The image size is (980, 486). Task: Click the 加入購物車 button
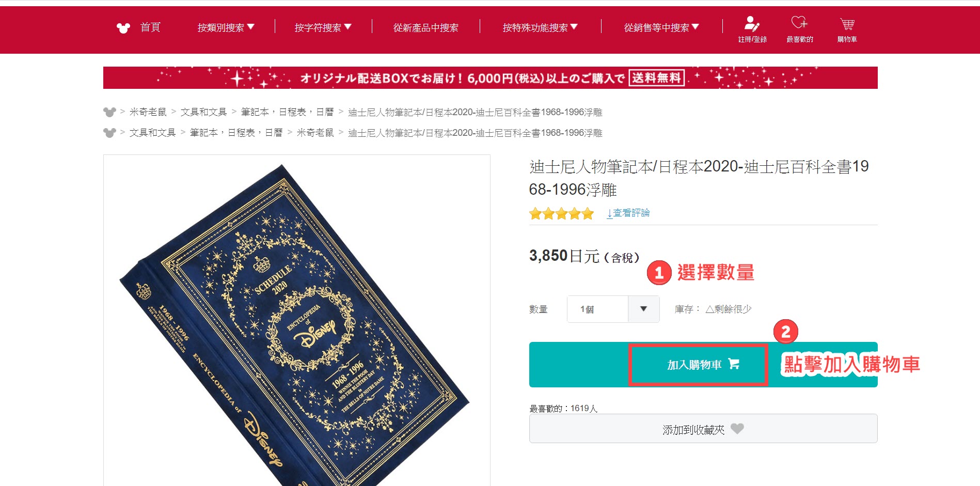703,365
